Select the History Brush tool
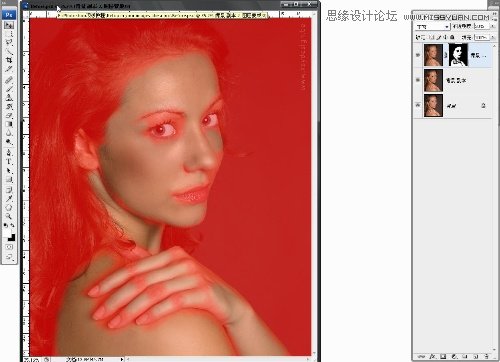 tap(9, 107)
